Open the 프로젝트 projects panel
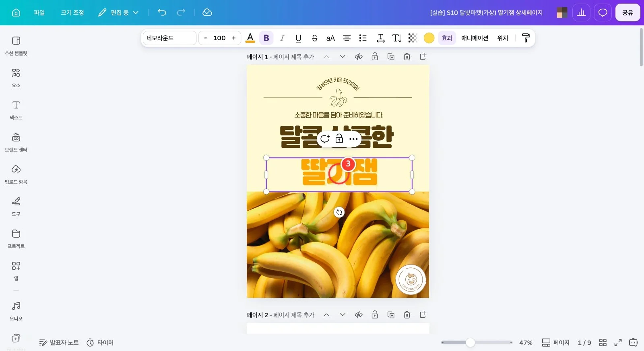644x351 pixels. [x=16, y=238]
